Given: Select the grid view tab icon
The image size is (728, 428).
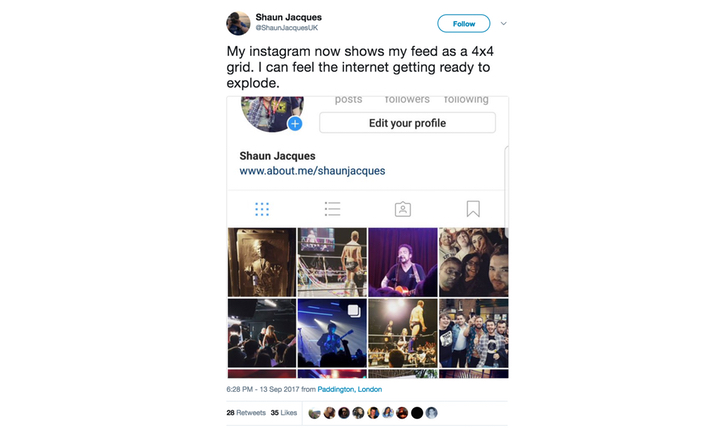Looking at the screenshot, I should tap(262, 209).
